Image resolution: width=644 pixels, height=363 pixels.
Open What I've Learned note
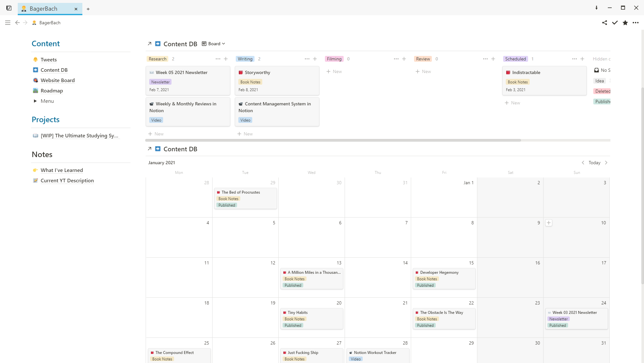click(62, 170)
